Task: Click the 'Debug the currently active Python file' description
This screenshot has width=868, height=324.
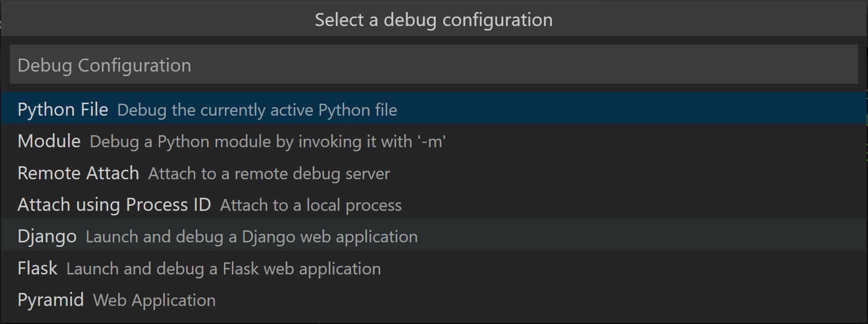Action: pyautogui.click(x=257, y=110)
